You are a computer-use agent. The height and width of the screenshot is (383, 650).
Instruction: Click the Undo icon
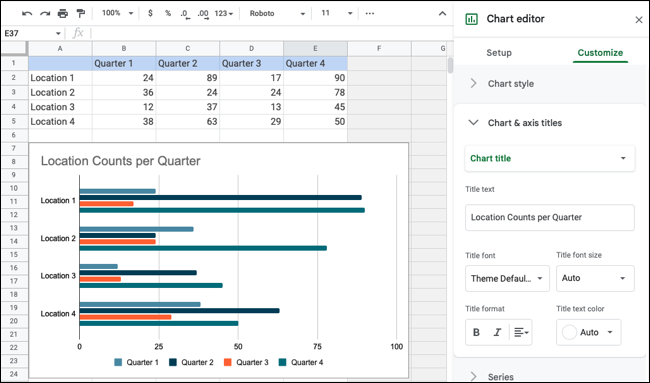(x=27, y=14)
